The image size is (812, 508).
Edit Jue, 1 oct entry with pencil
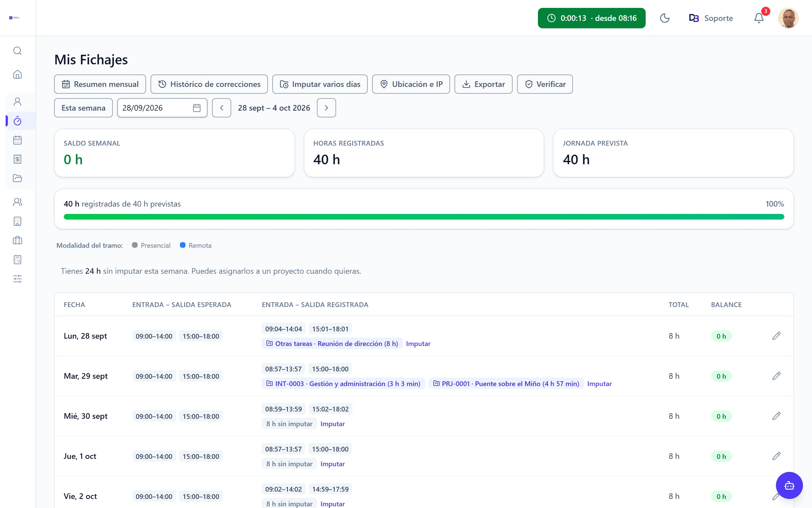(x=776, y=456)
